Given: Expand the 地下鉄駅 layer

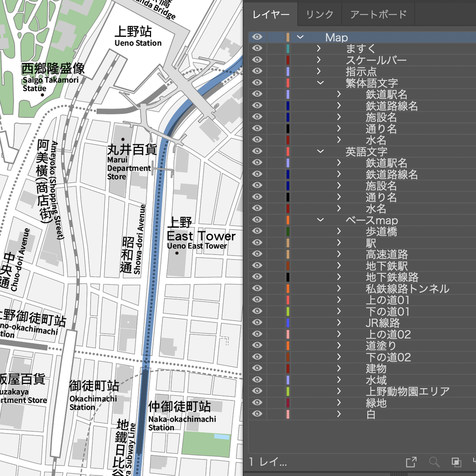Looking at the screenshot, I should tap(339, 265).
